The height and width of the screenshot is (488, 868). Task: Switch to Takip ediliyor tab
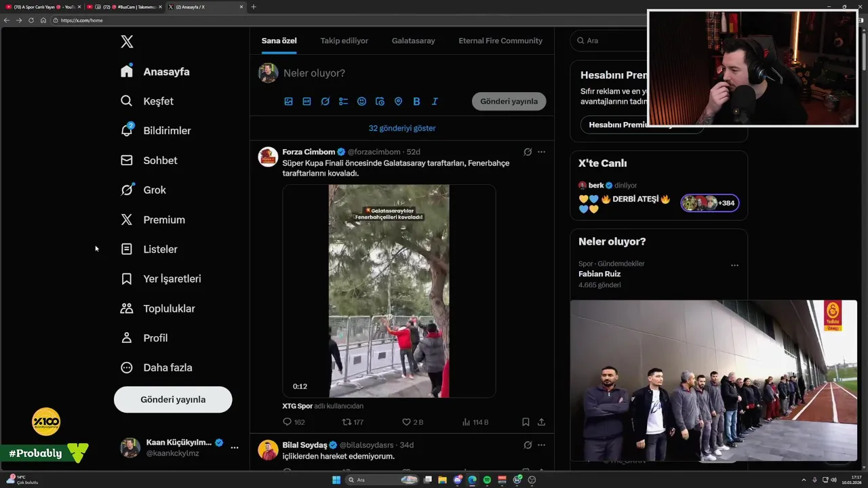344,41
